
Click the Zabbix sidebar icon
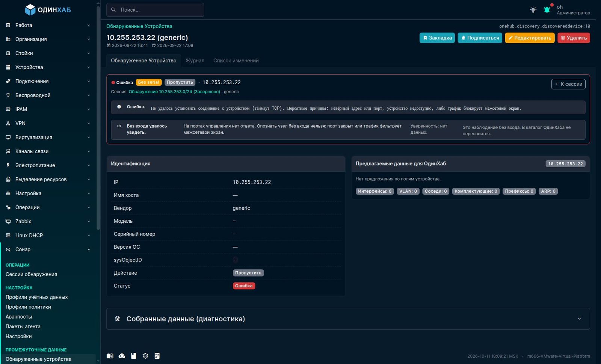pos(8,221)
